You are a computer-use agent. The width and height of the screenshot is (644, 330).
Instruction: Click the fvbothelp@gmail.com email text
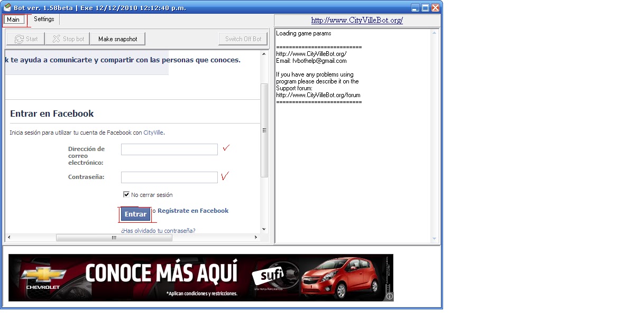319,61
